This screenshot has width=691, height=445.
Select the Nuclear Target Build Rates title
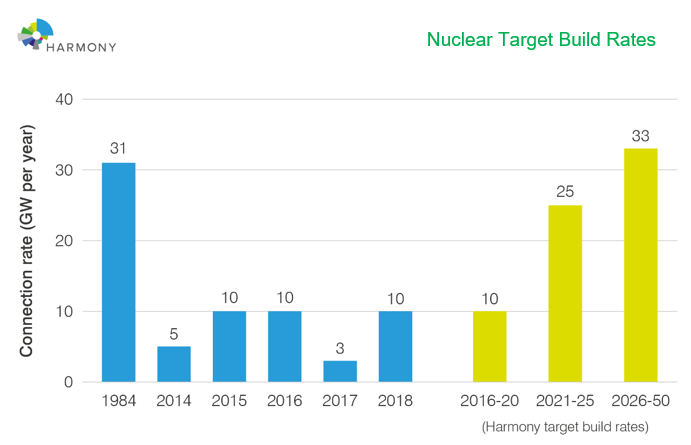(540, 39)
